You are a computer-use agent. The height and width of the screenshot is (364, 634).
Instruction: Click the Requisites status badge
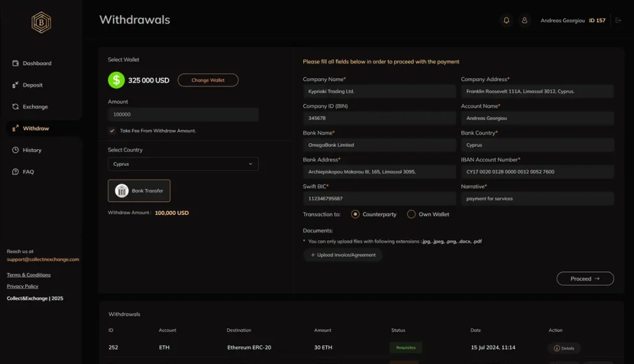[x=406, y=348]
